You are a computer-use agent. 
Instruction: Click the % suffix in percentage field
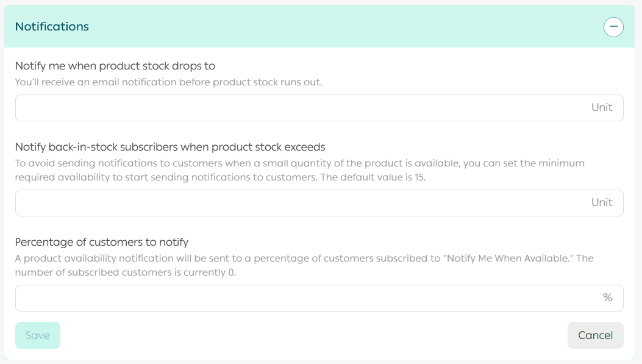tap(607, 298)
